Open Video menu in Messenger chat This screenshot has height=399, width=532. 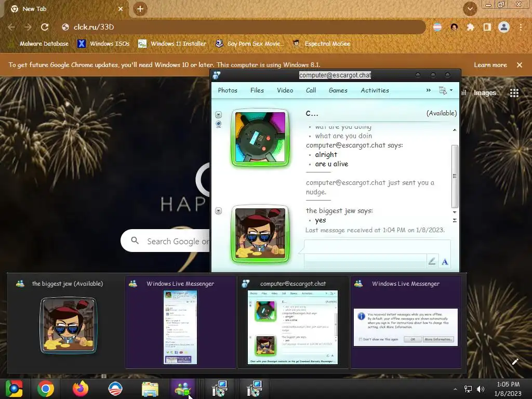click(285, 90)
